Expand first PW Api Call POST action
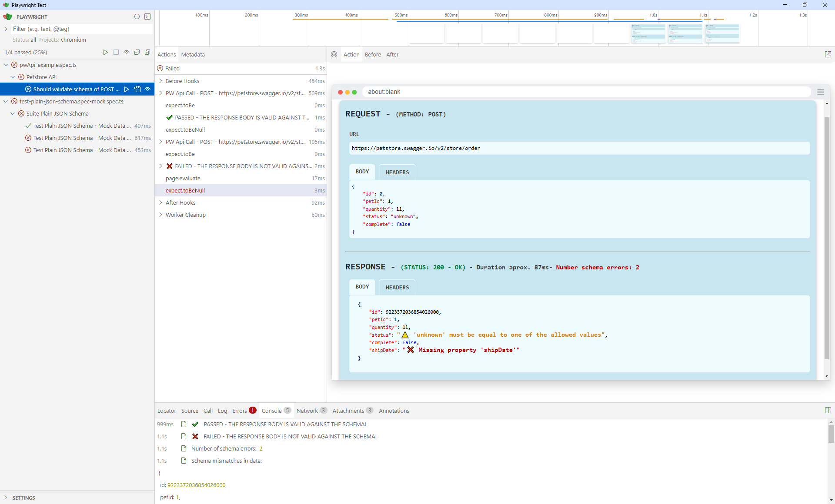835x504 pixels. tap(160, 93)
